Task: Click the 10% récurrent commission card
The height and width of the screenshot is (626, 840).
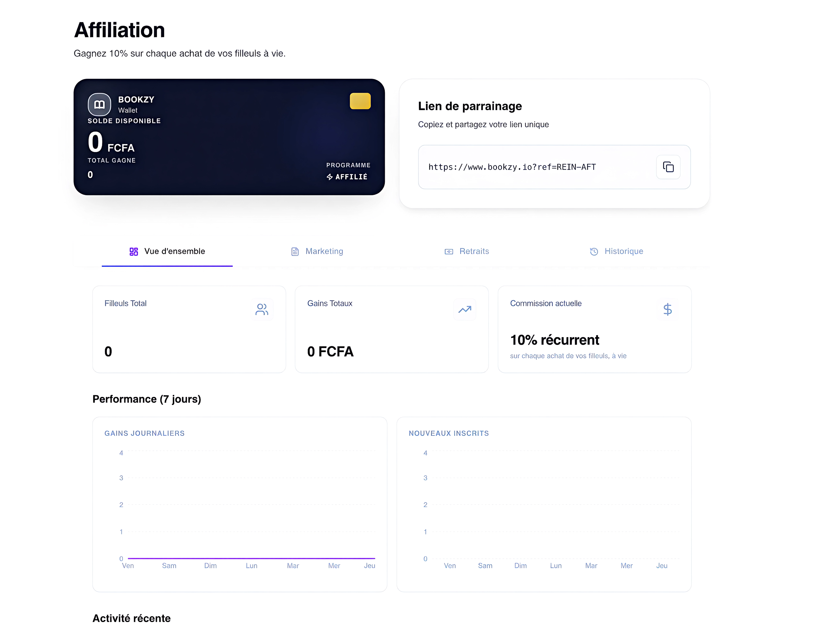Action: pyautogui.click(x=594, y=329)
